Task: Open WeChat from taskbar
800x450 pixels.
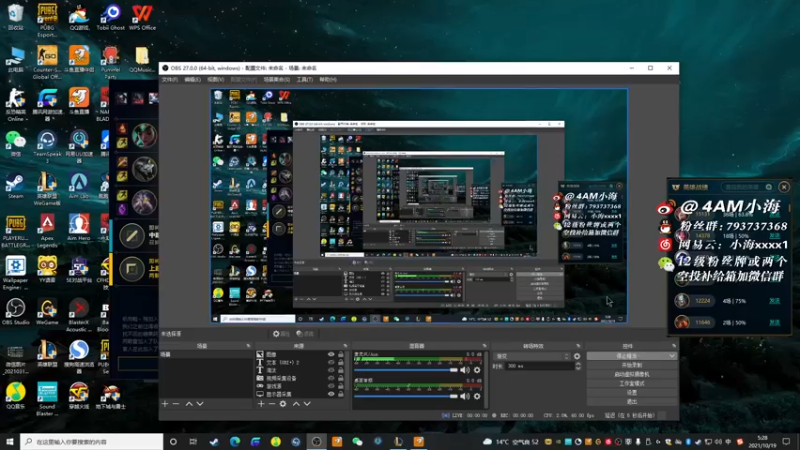Action: coord(357,441)
